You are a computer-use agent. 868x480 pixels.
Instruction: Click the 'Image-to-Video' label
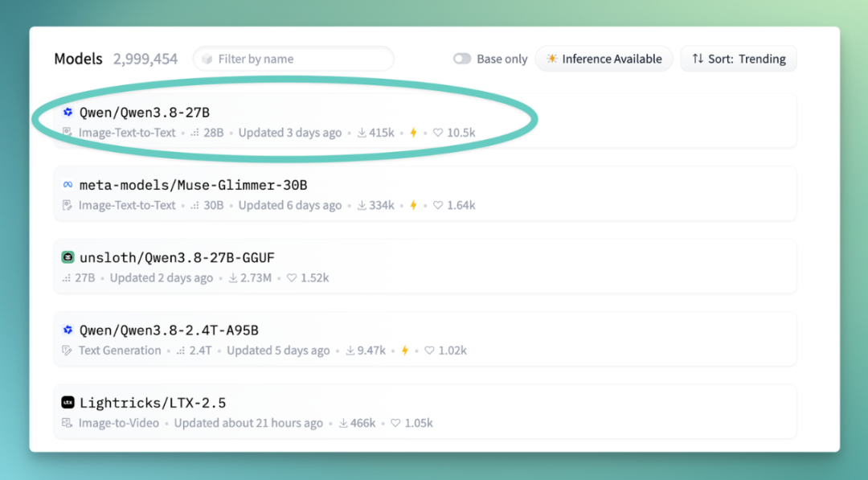118,422
